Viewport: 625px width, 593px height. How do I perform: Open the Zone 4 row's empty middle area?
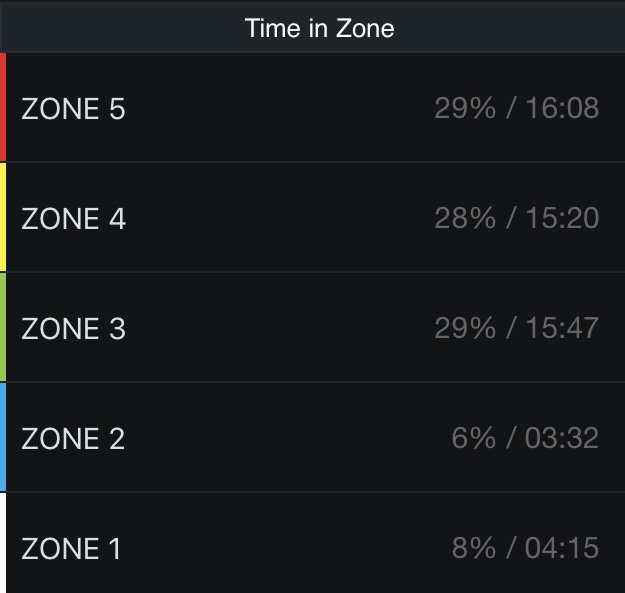pos(280,218)
